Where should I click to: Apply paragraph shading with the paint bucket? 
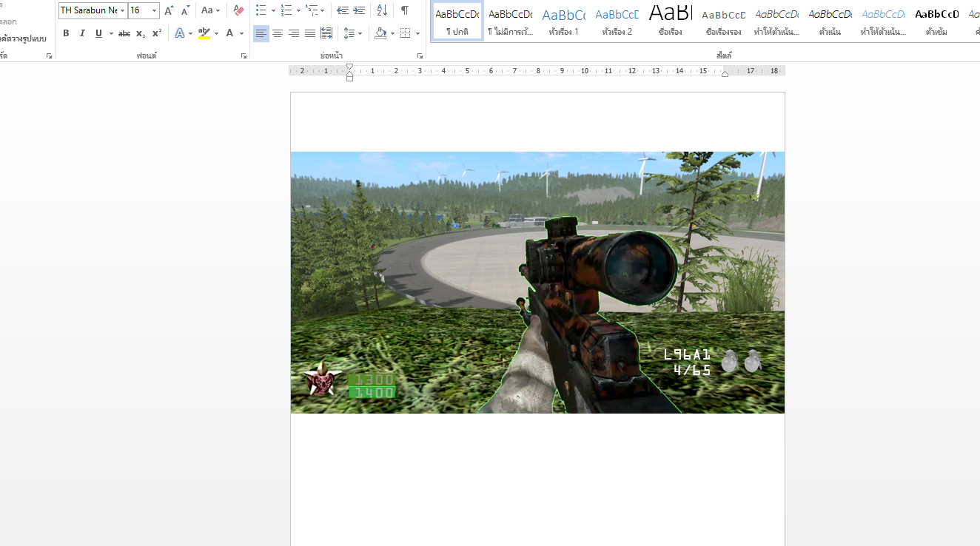tap(380, 33)
